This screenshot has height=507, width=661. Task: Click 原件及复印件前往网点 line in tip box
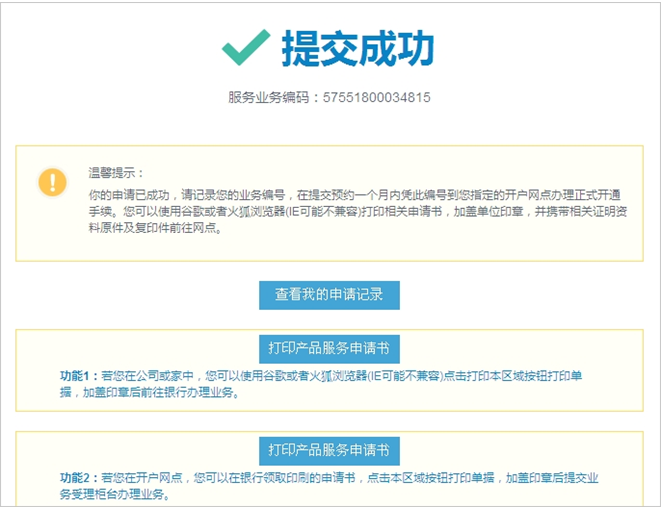[x=155, y=228]
